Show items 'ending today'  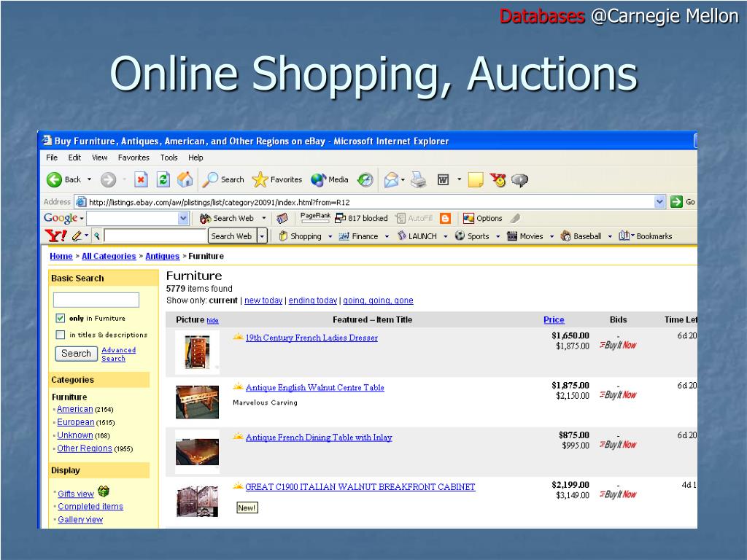click(312, 300)
